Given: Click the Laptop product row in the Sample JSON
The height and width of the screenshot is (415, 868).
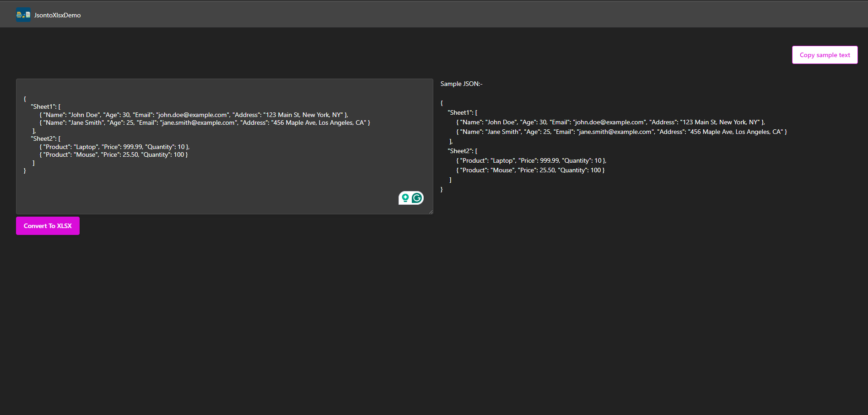Looking at the screenshot, I should click(x=531, y=160).
